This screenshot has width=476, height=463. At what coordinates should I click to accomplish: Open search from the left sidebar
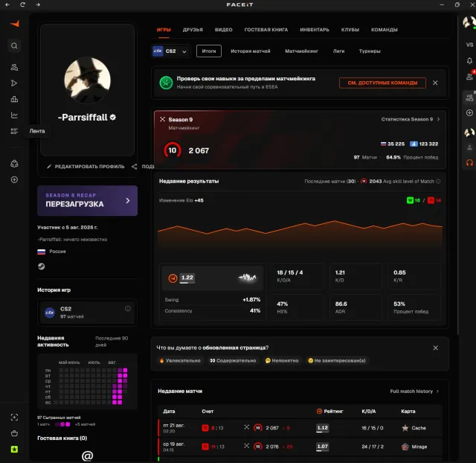[x=14, y=46]
